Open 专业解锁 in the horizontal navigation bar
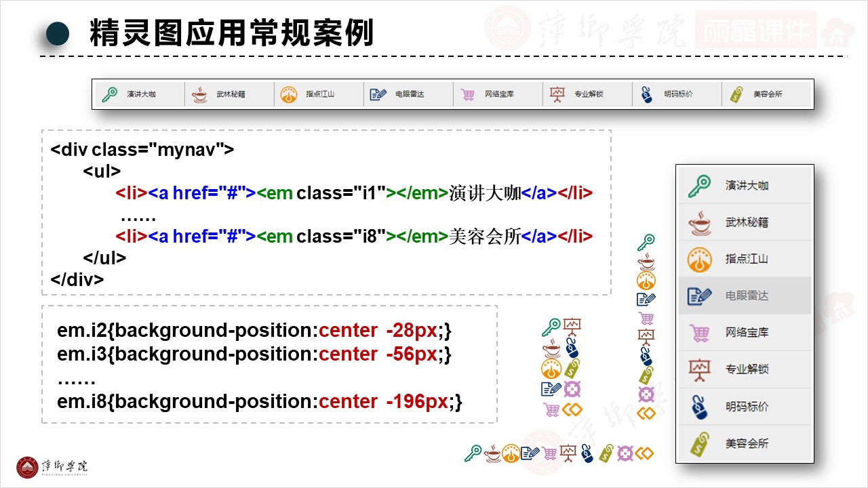The height and width of the screenshot is (488, 868). coord(589,95)
